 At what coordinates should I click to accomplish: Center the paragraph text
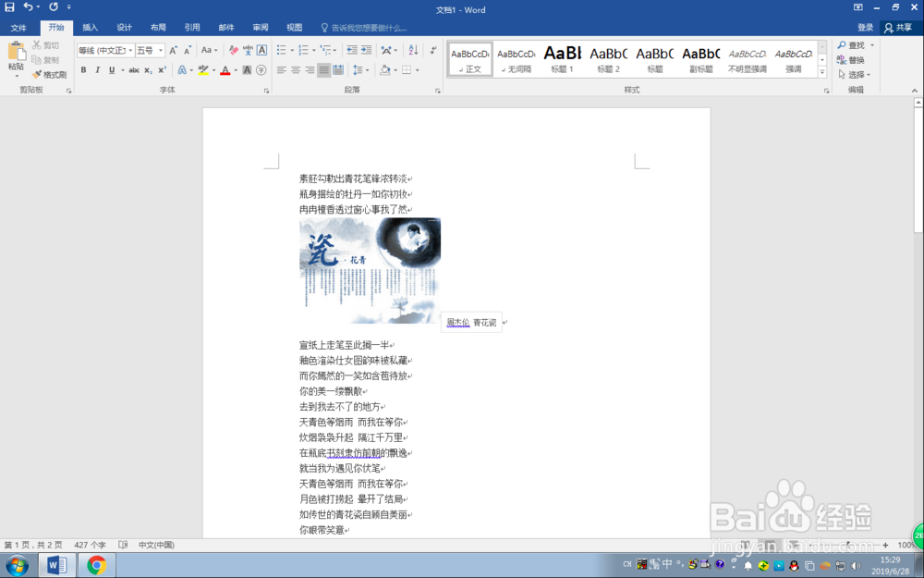pos(296,70)
